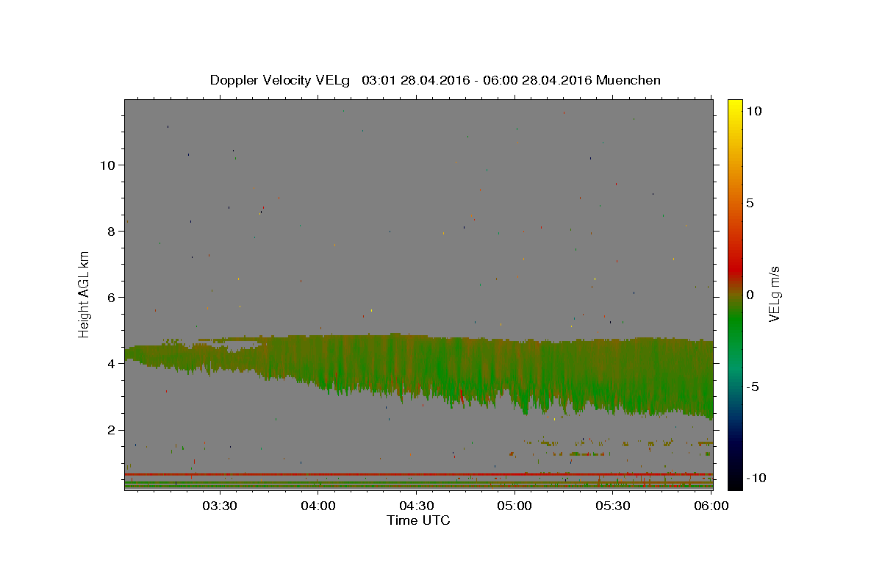Click the 10 km height tick label

(x=107, y=165)
